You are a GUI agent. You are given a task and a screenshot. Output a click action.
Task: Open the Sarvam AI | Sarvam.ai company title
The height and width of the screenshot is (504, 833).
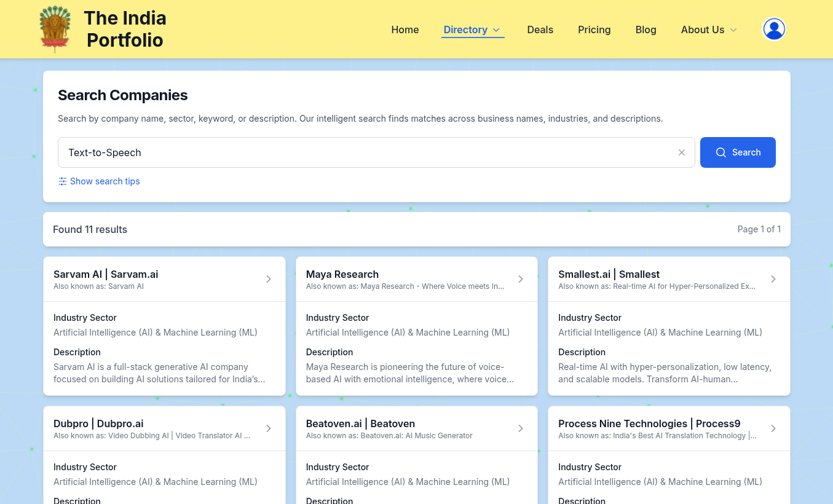(106, 274)
